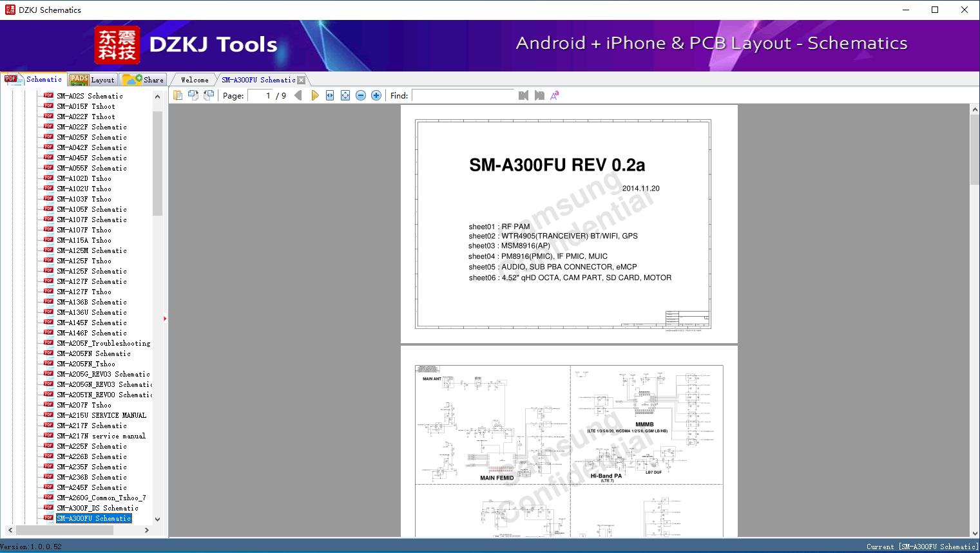Click the PDF icon beside SM-A217N service manual
Image resolution: width=980 pixels, height=553 pixels.
tap(48, 435)
